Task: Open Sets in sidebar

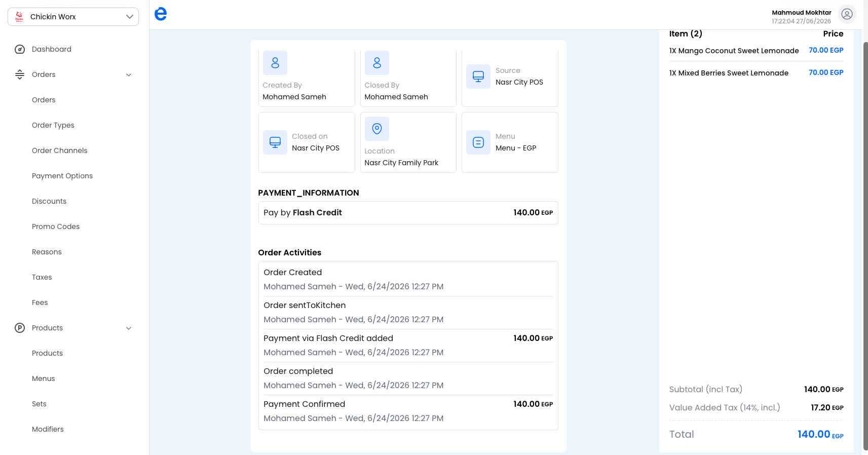Action: (39, 404)
